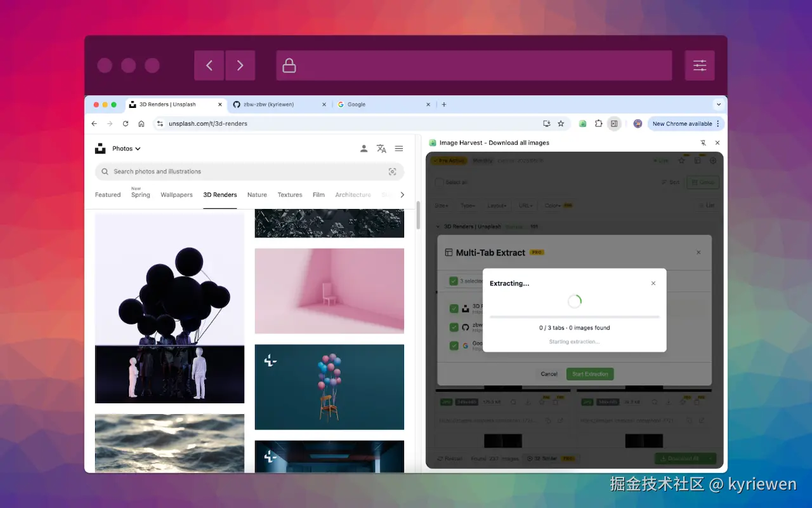Image resolution: width=812 pixels, height=508 pixels.
Task: Click the extraction progress bar
Action: pos(575,317)
